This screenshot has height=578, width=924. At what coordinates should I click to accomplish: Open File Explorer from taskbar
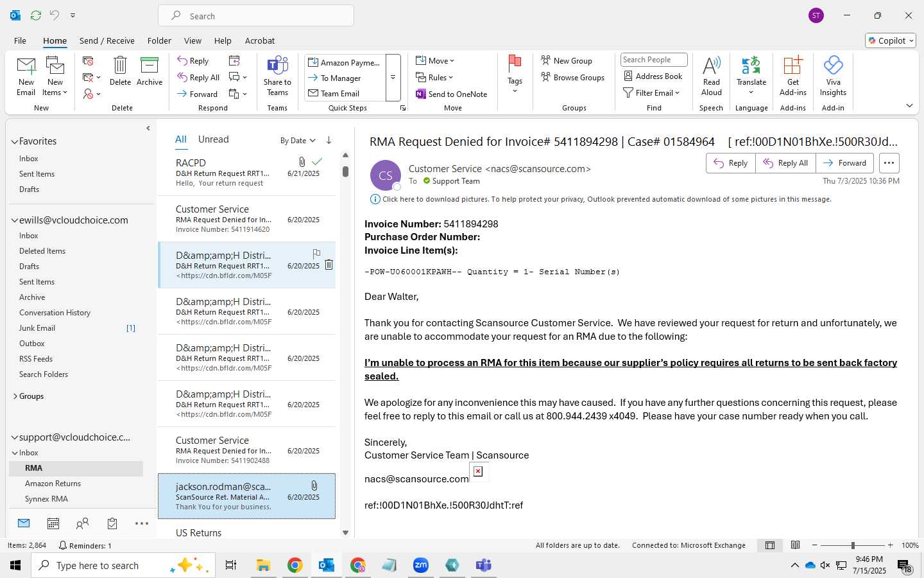click(263, 565)
